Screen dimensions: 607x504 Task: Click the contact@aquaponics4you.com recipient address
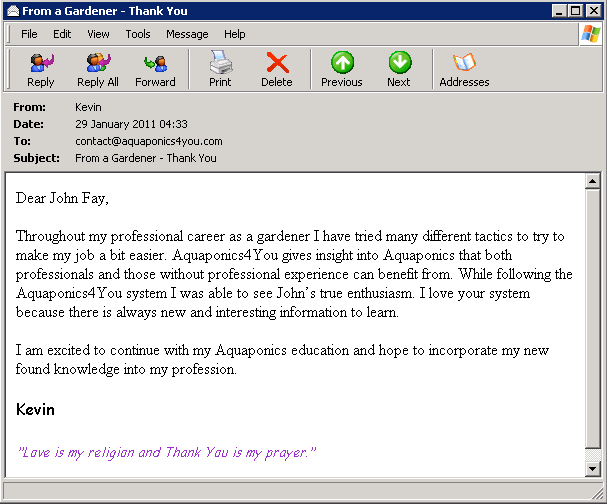(x=148, y=141)
